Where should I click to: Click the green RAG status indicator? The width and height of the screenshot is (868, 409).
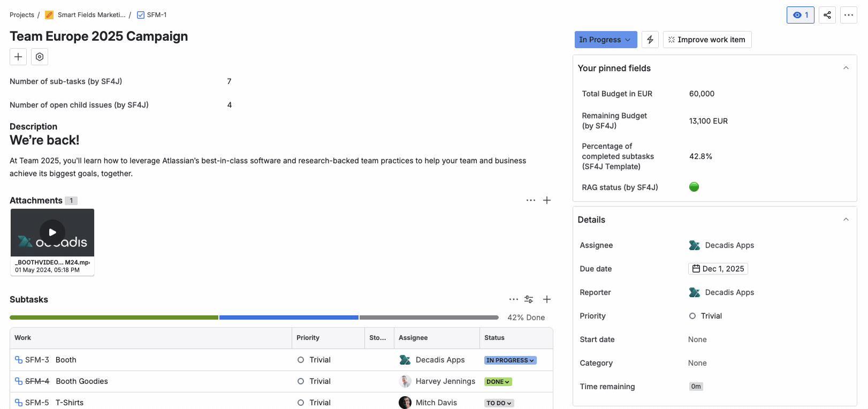[x=694, y=187]
